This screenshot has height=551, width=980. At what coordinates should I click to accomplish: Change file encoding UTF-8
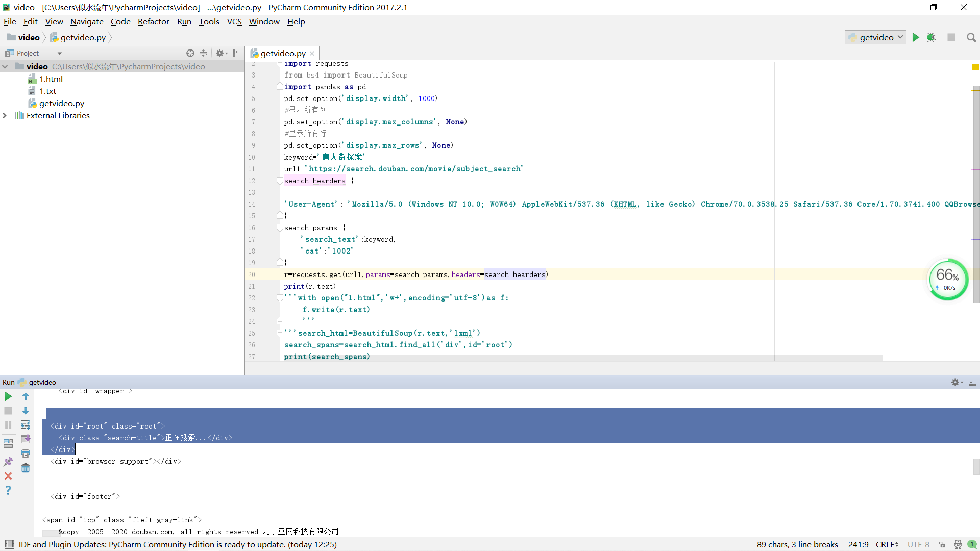click(x=918, y=545)
